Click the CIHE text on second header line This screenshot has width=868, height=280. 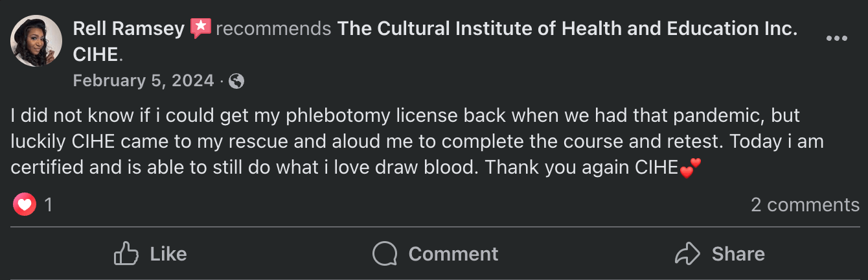pos(96,55)
